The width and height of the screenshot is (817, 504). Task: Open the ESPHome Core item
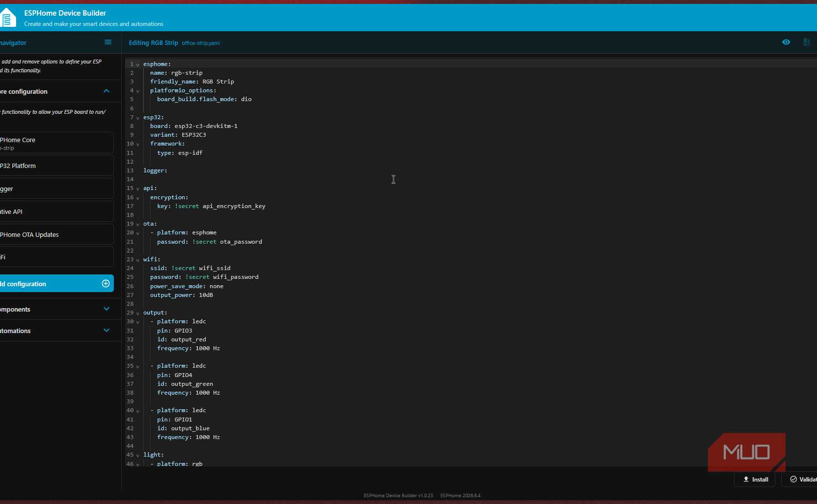(56, 143)
